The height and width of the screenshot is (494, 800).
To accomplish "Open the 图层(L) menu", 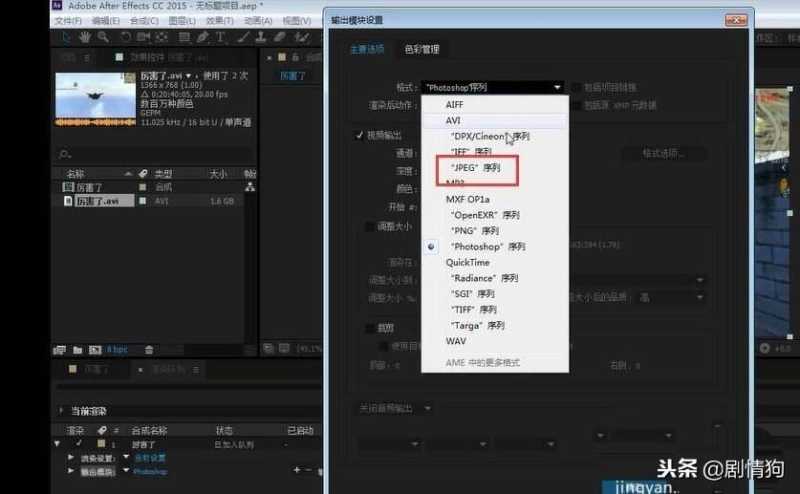I will [182, 20].
